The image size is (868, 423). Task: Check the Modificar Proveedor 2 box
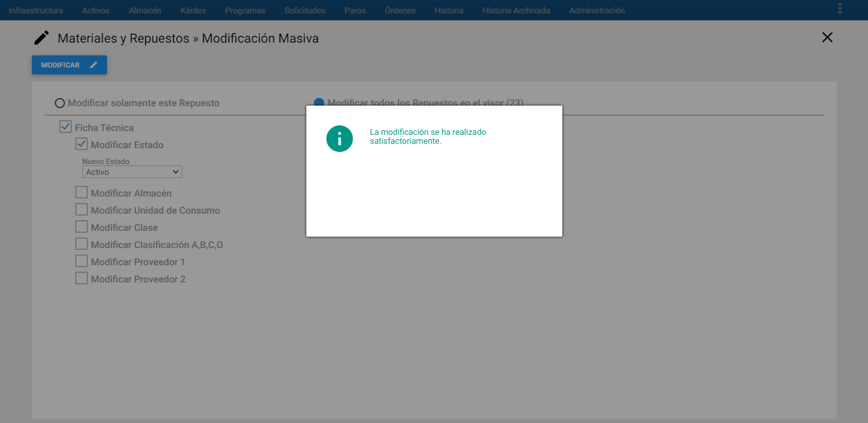pos(82,278)
